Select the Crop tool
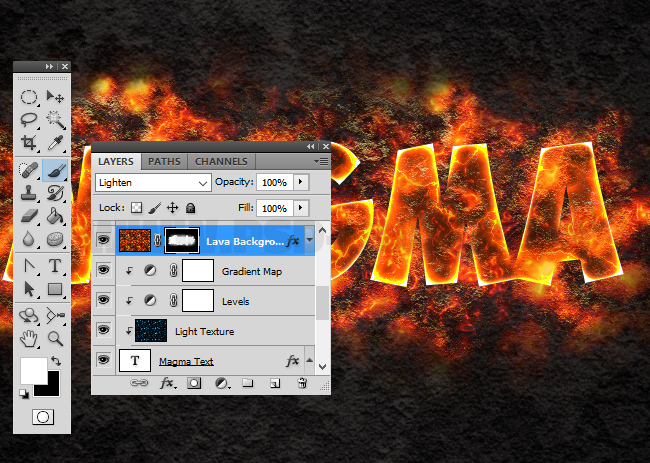 pos(29,143)
